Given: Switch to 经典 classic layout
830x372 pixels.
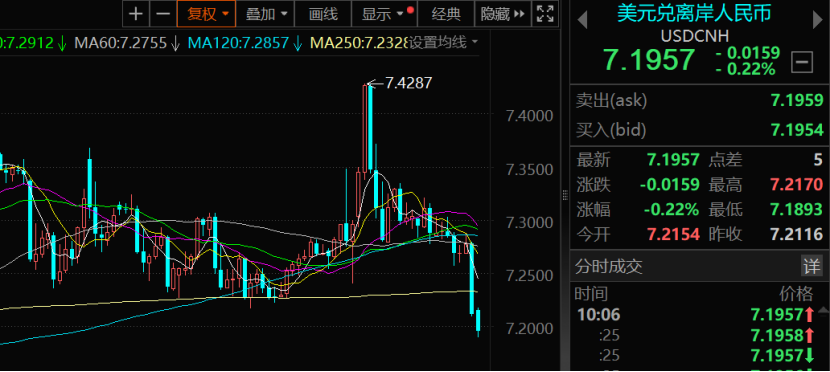Looking at the screenshot, I should (446, 14).
